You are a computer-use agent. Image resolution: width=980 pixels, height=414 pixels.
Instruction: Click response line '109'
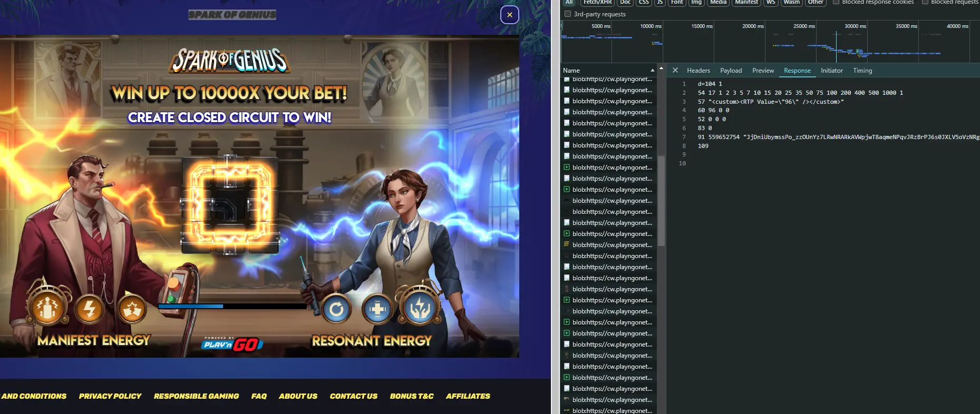pos(703,146)
